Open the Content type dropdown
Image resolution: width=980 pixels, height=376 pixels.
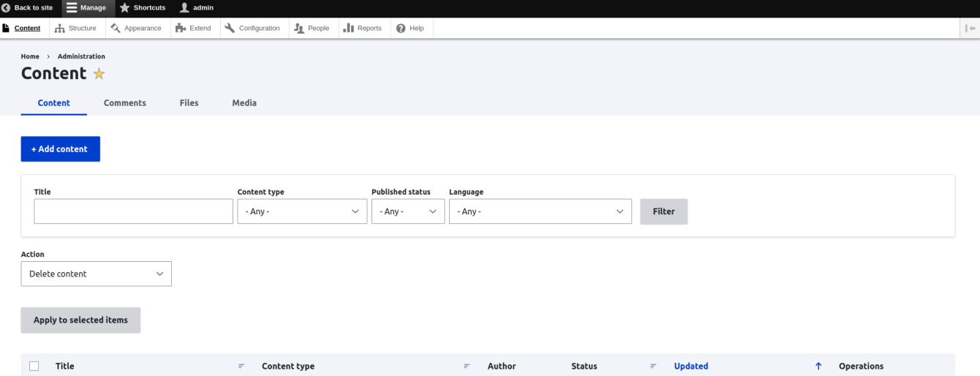(x=302, y=211)
